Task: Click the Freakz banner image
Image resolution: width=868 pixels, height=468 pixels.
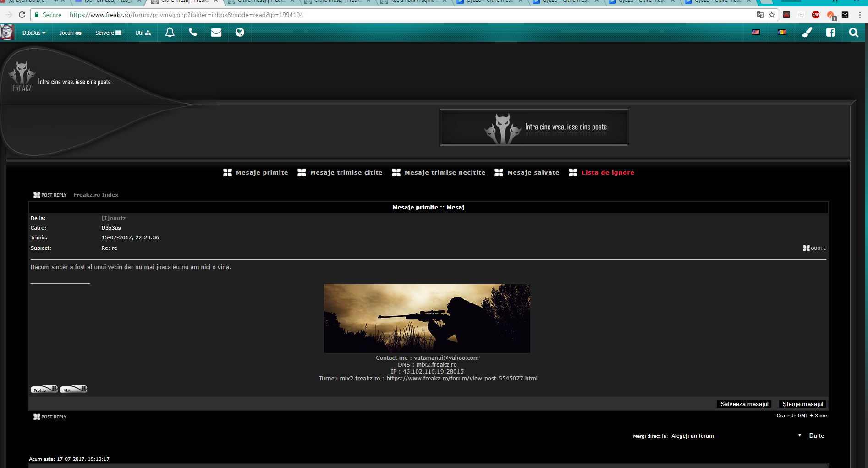Action: [534, 127]
